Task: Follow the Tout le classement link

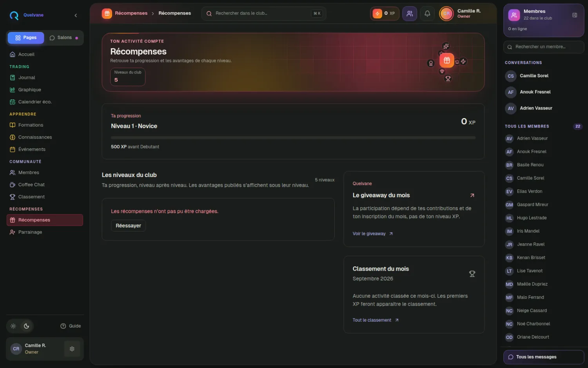Action: 376,320
